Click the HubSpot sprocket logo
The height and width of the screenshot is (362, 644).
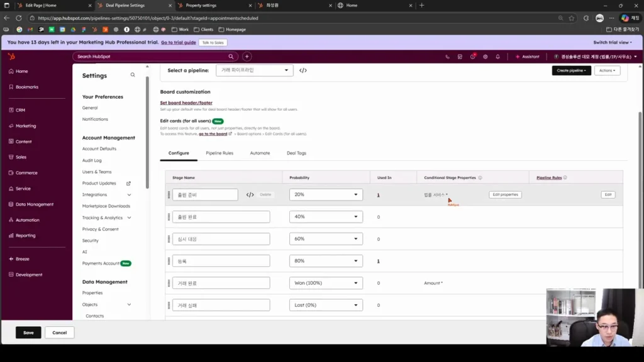[11, 57]
